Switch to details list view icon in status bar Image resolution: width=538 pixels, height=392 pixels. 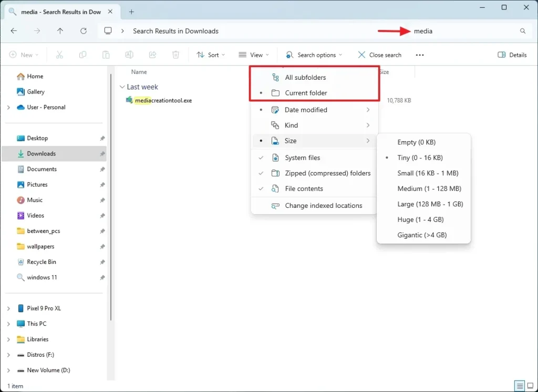[520, 386]
